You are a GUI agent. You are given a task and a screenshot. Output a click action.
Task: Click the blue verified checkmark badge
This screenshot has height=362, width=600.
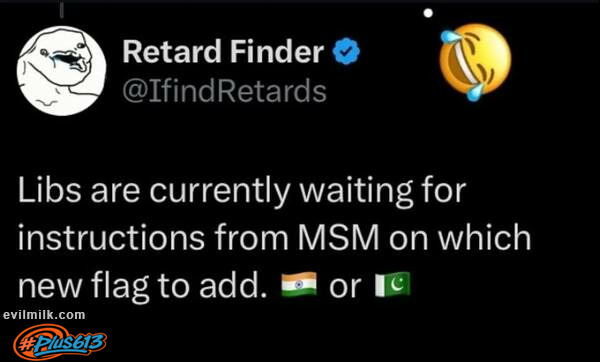pos(346,52)
